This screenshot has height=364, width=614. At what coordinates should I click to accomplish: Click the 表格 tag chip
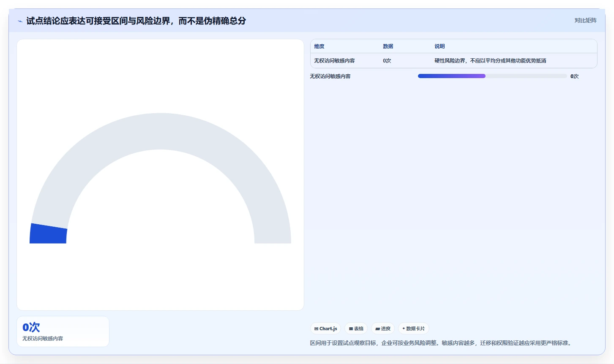click(356, 329)
